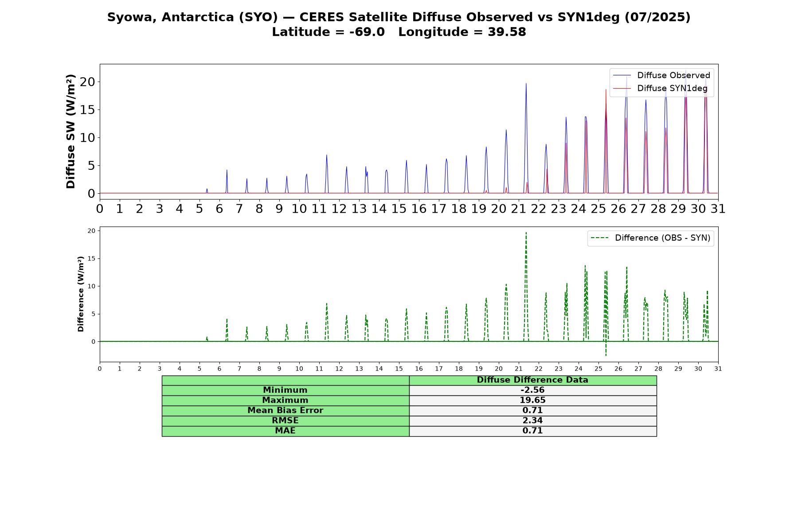The width and height of the screenshot is (798, 532).
Task: Click the RMSE value 2.34 cell
Action: tap(533, 421)
